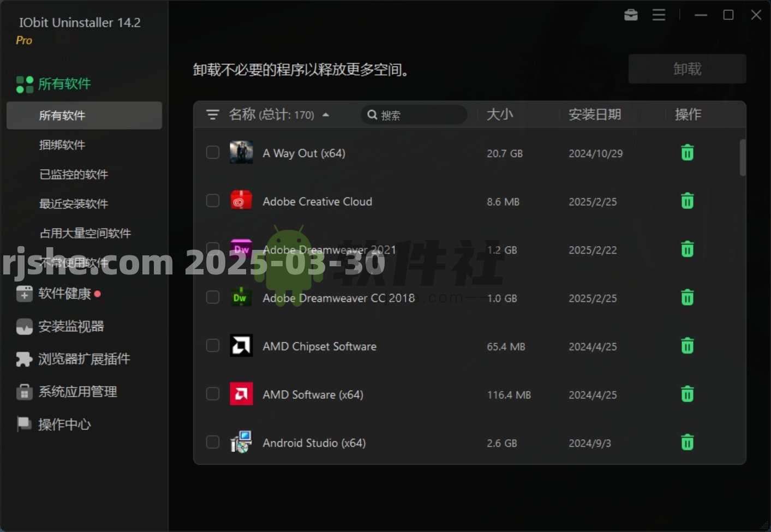Click the Dreamweaver CC 2018 Dw icon
The width and height of the screenshot is (771, 532).
241,297
